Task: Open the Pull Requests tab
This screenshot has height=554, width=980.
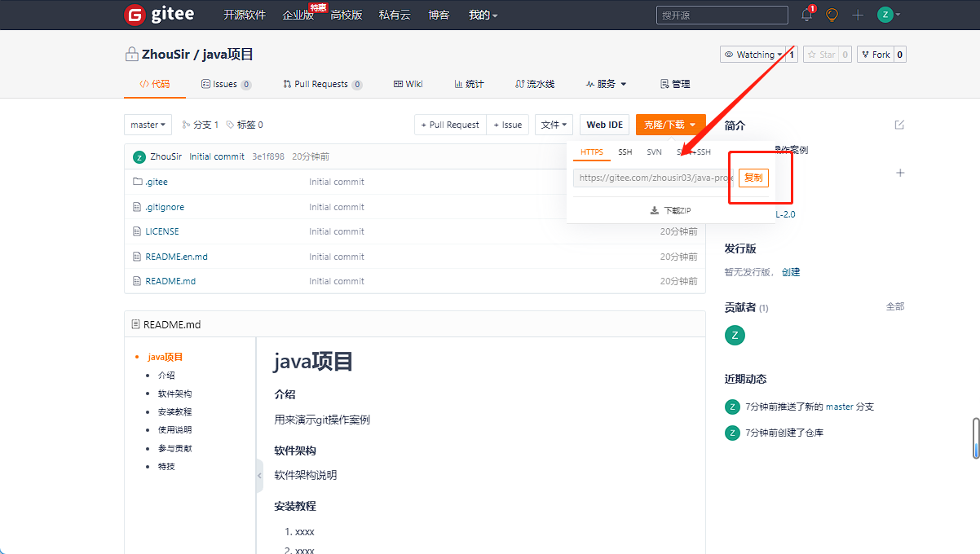Action: coord(322,84)
